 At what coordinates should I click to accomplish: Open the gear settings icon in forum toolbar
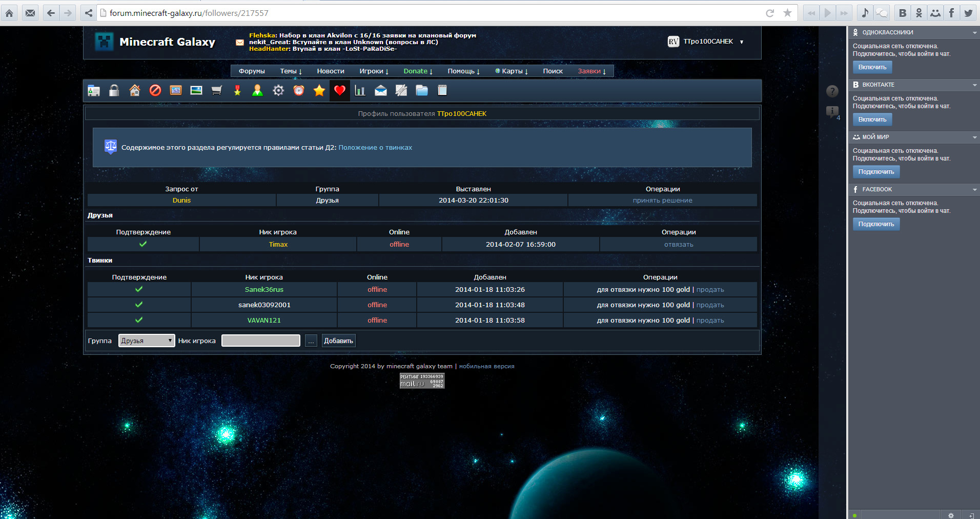coord(278,91)
